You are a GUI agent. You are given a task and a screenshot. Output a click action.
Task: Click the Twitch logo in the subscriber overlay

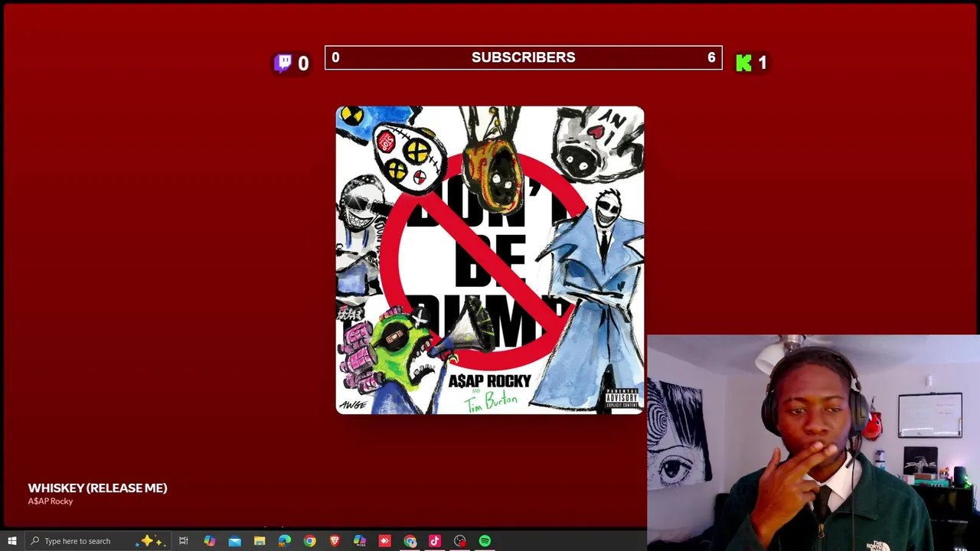[283, 63]
